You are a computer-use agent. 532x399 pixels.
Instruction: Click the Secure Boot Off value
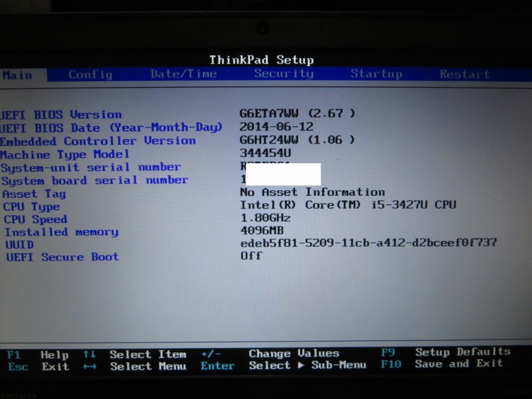tap(251, 255)
